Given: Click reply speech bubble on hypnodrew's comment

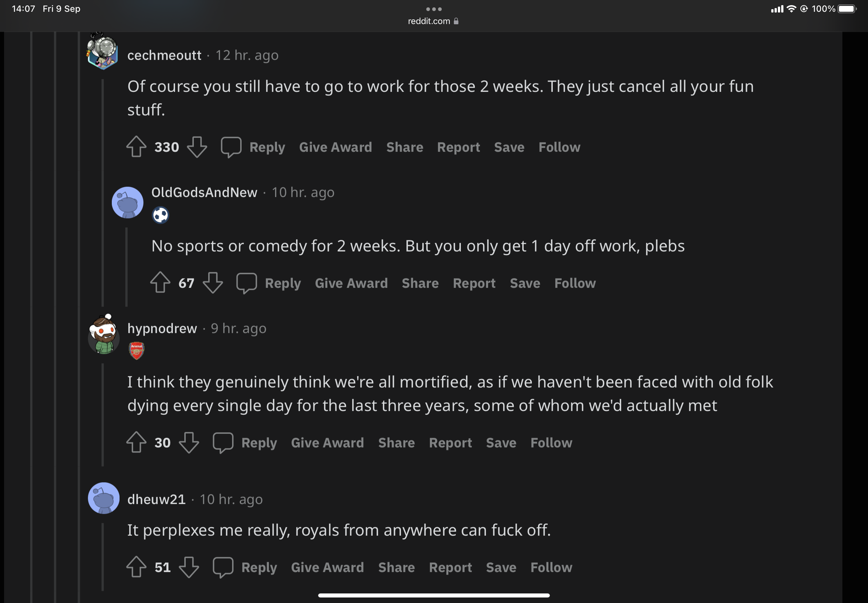Looking at the screenshot, I should [x=223, y=442].
